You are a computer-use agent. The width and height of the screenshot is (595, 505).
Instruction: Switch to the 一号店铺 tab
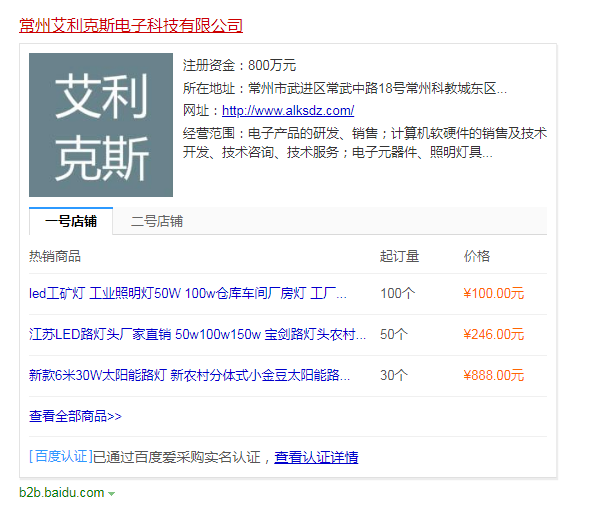tap(71, 221)
